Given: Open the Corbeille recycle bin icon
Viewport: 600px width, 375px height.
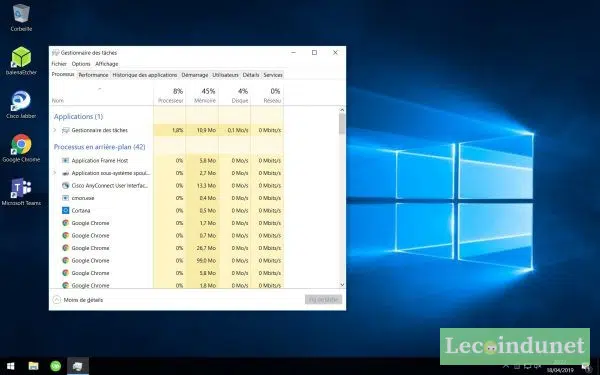Looking at the screenshot, I should 21,17.
